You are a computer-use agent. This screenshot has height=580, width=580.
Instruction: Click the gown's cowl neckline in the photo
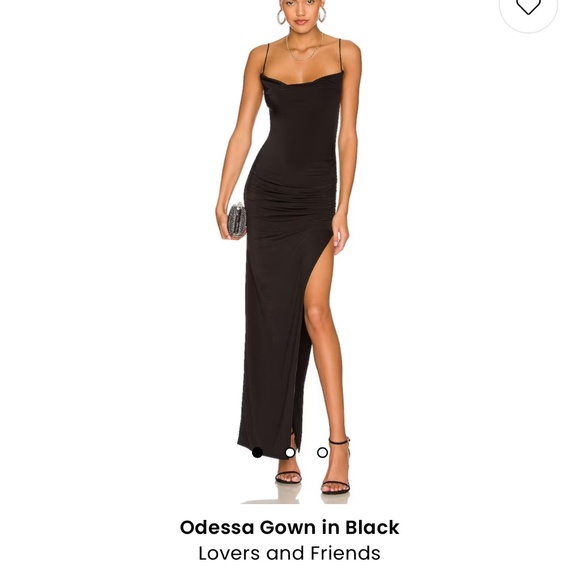pyautogui.click(x=301, y=82)
